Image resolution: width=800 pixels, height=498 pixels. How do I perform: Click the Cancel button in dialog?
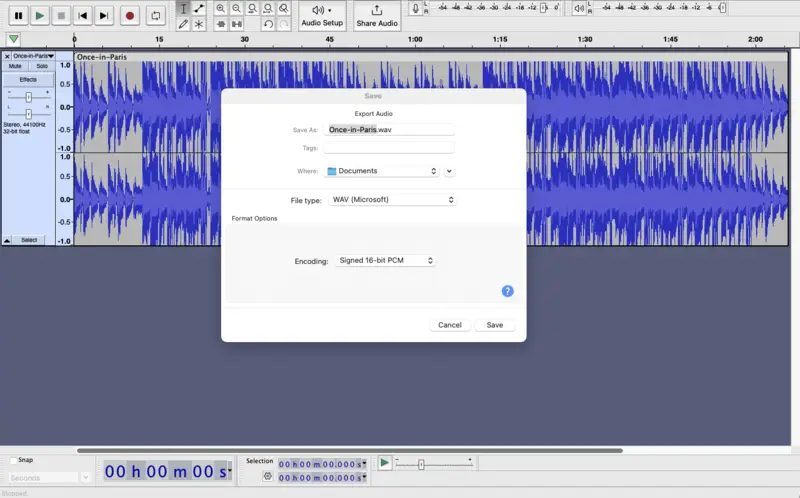pos(450,325)
